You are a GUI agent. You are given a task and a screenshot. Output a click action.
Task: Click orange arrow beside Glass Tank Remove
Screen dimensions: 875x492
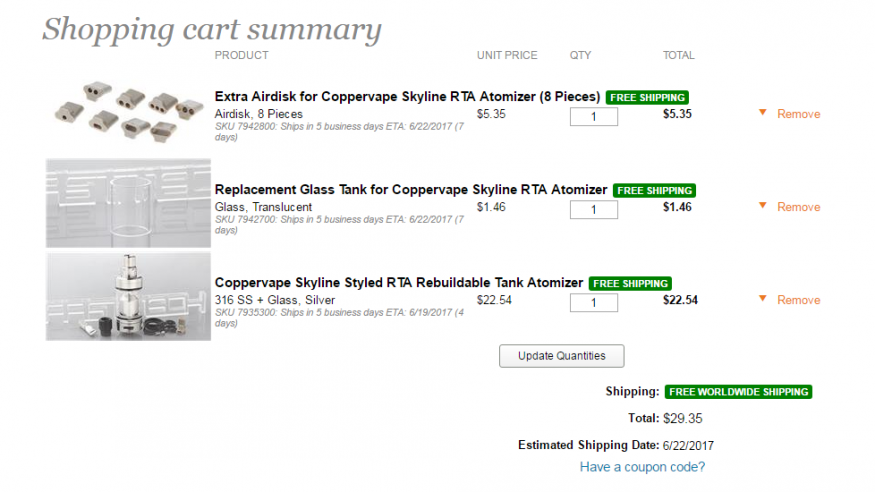[762, 206]
